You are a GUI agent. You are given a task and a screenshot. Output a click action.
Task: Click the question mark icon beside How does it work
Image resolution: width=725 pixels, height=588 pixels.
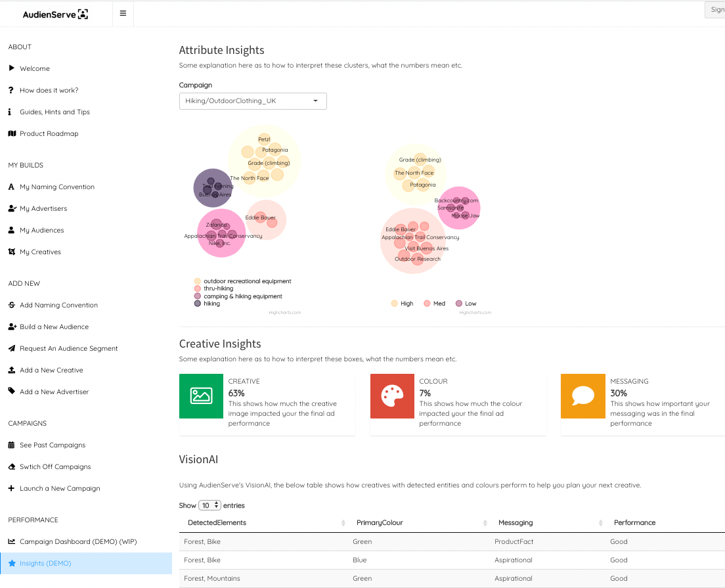click(x=11, y=90)
